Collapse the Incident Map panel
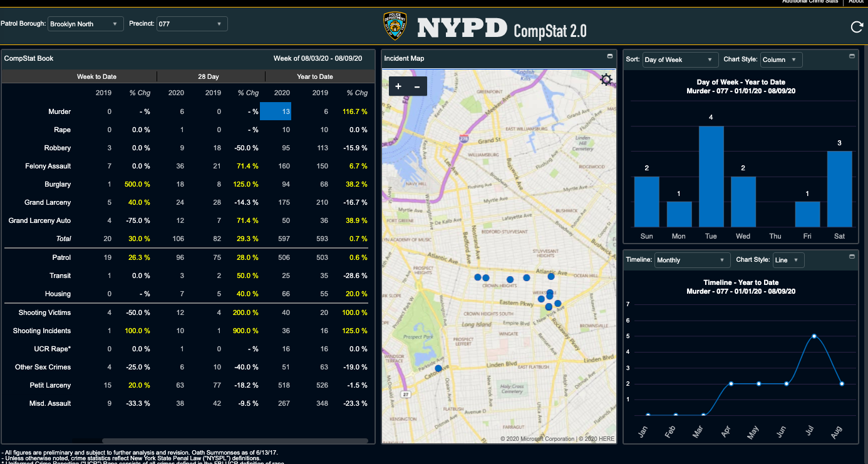This screenshot has height=464, width=868. tap(610, 56)
